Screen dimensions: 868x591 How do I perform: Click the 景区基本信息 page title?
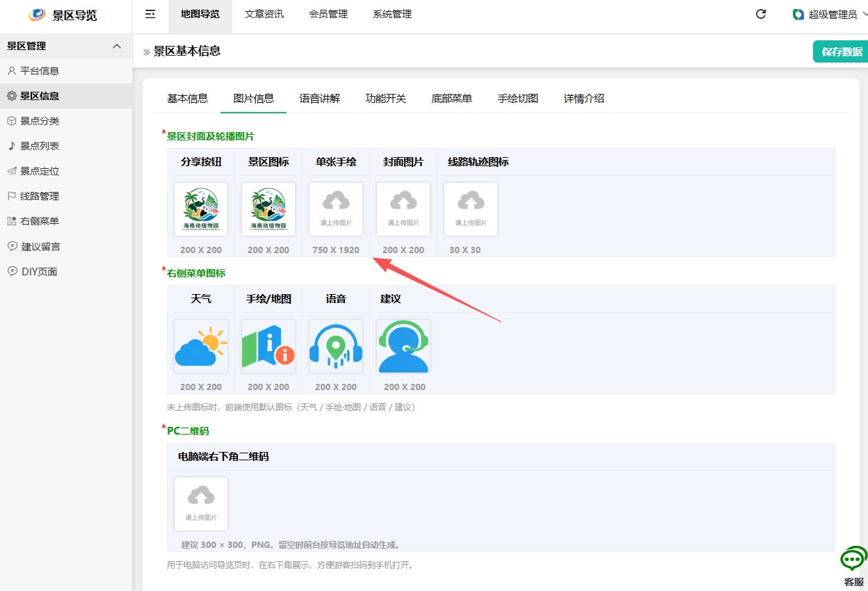click(187, 51)
